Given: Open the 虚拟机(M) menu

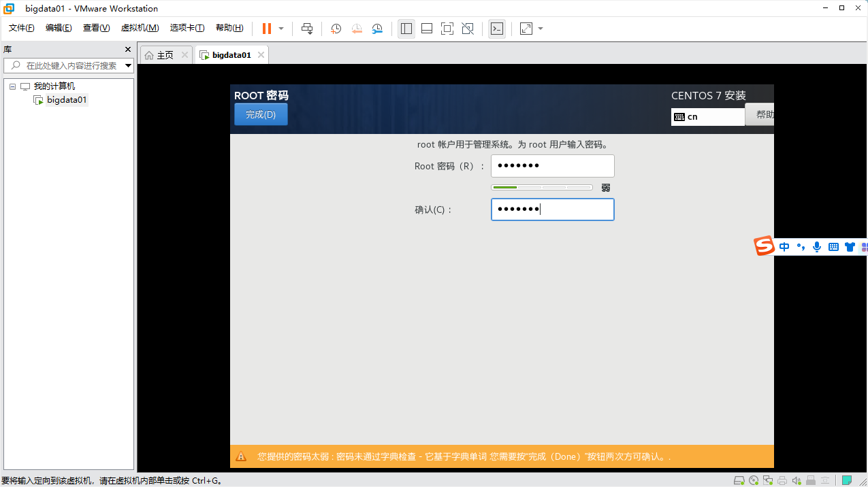Looking at the screenshot, I should pyautogui.click(x=140, y=28).
